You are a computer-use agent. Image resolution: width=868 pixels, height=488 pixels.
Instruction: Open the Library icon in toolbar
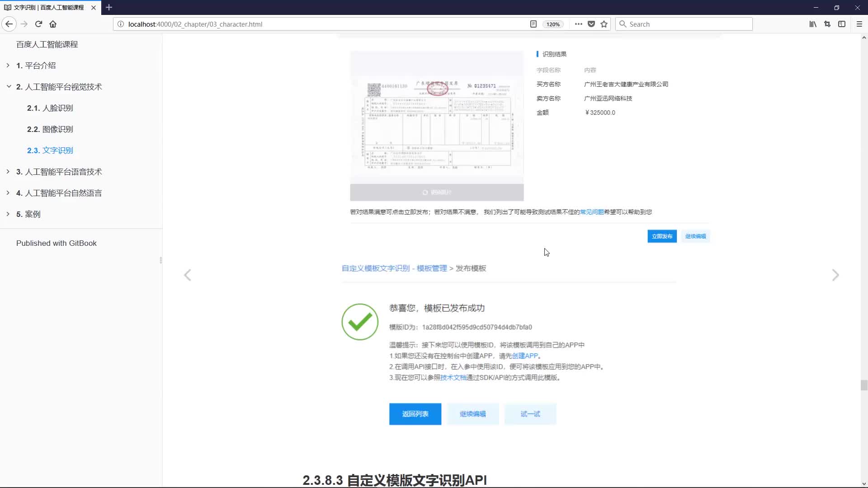[x=813, y=24]
